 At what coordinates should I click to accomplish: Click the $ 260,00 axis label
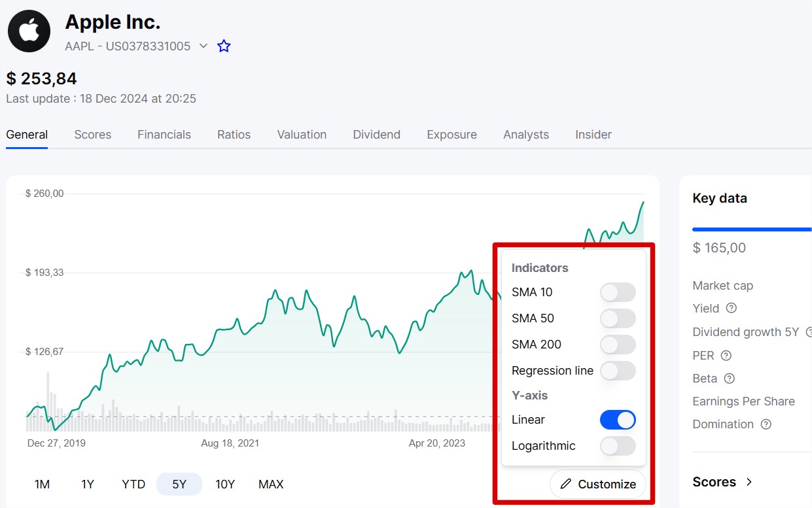(44, 194)
